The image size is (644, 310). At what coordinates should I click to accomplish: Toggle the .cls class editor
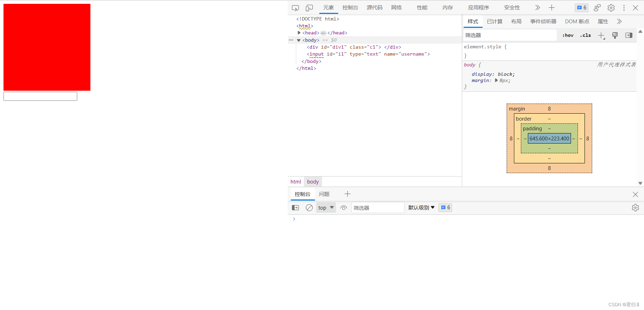pyautogui.click(x=586, y=35)
